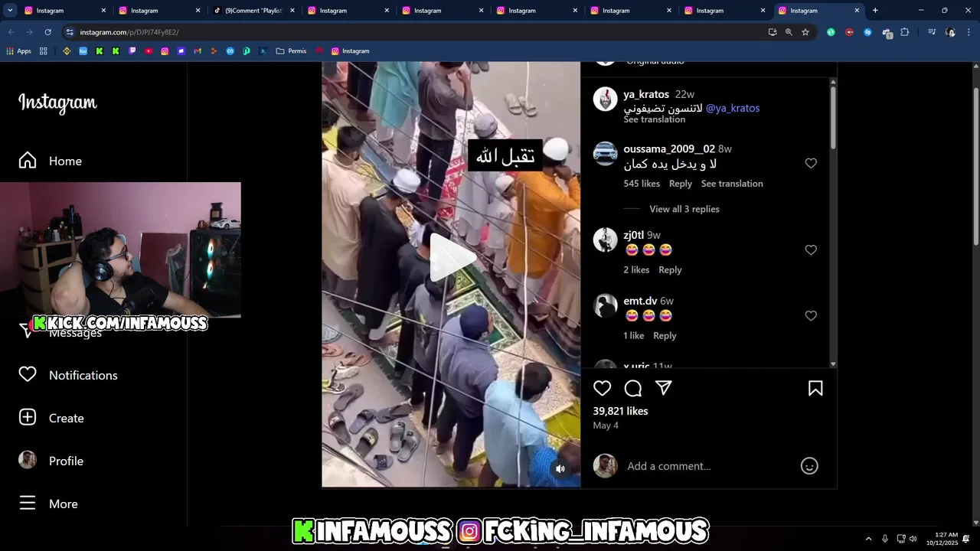Open the Gmail bookmark icon

pyautogui.click(x=198, y=51)
